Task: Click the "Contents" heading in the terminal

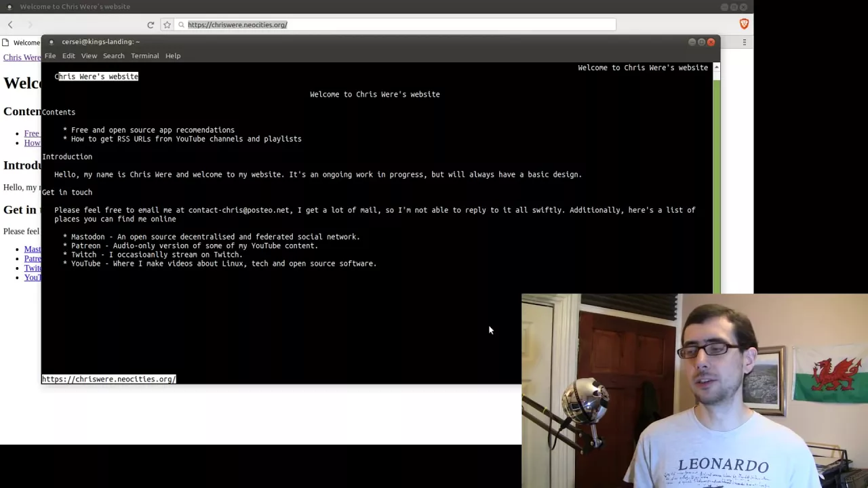Action: pos(58,113)
